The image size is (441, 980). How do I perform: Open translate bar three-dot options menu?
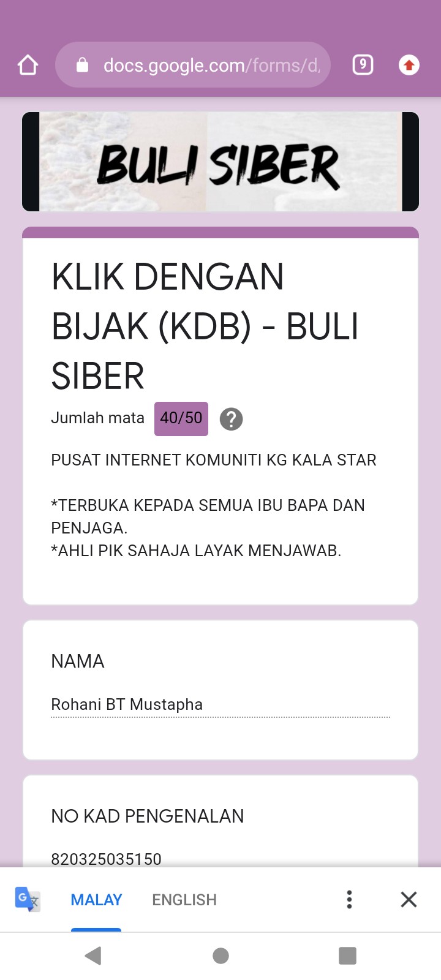[x=349, y=899]
